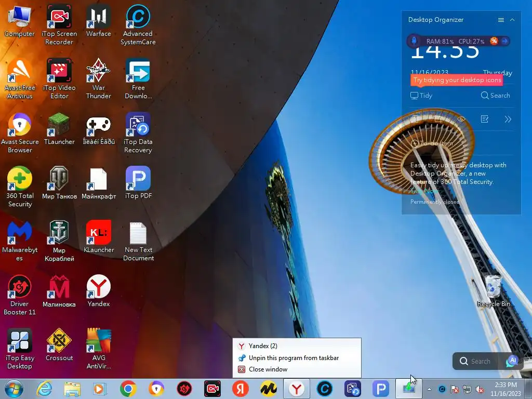Select the iTop Easy Desktop icon
Viewport: 532px width, 399px height.
click(x=20, y=349)
